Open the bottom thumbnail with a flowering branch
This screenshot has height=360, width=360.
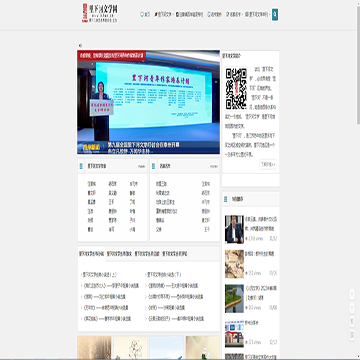point(131,347)
